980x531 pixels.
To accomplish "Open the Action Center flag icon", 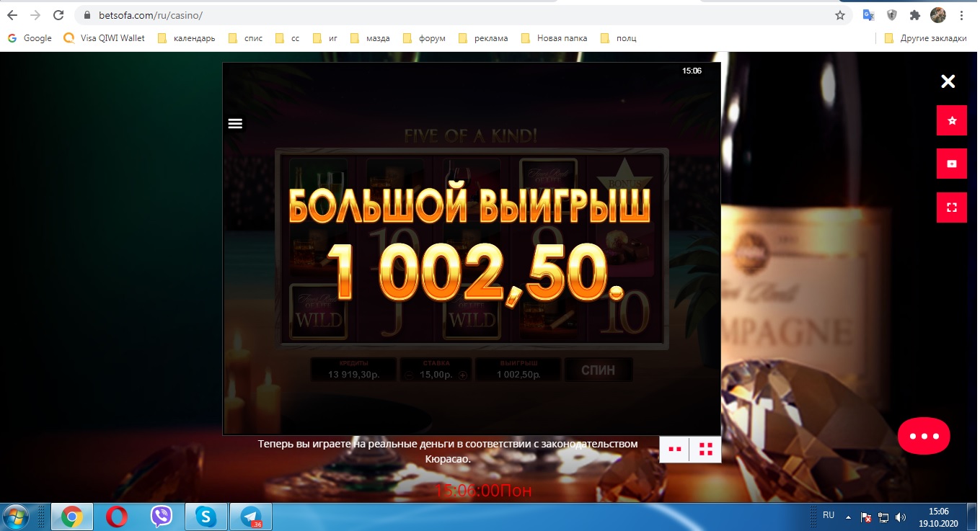I will 868,517.
